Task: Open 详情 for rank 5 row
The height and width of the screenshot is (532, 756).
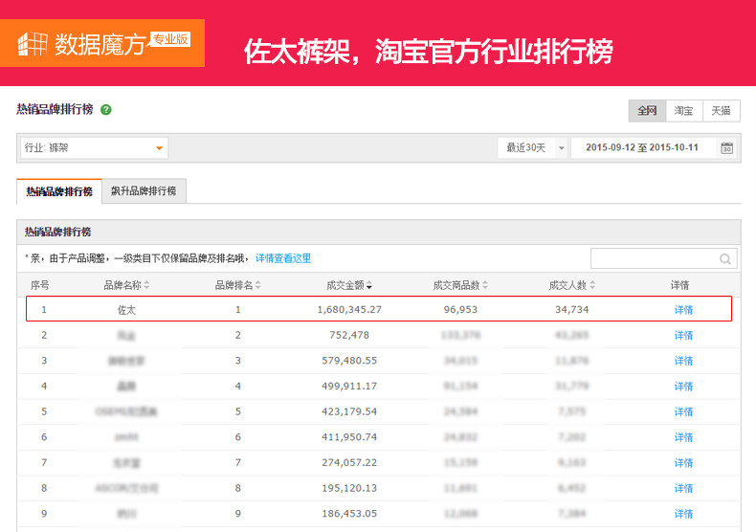Action: pos(683,412)
